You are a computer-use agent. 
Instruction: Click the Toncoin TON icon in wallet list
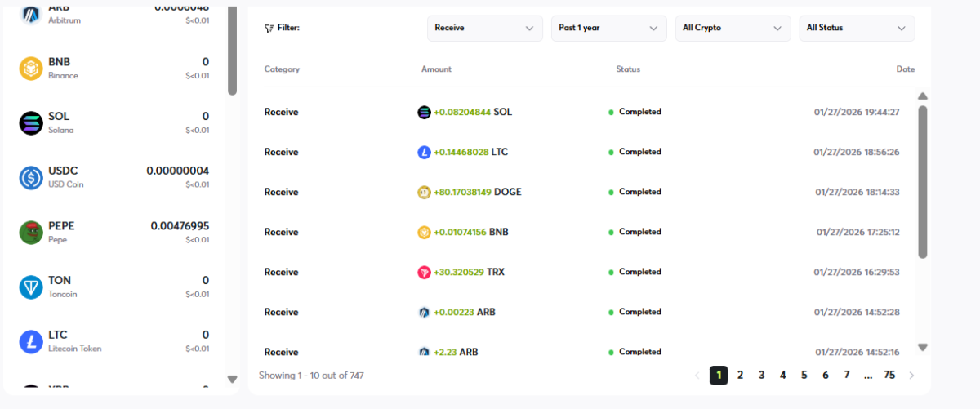coord(30,287)
